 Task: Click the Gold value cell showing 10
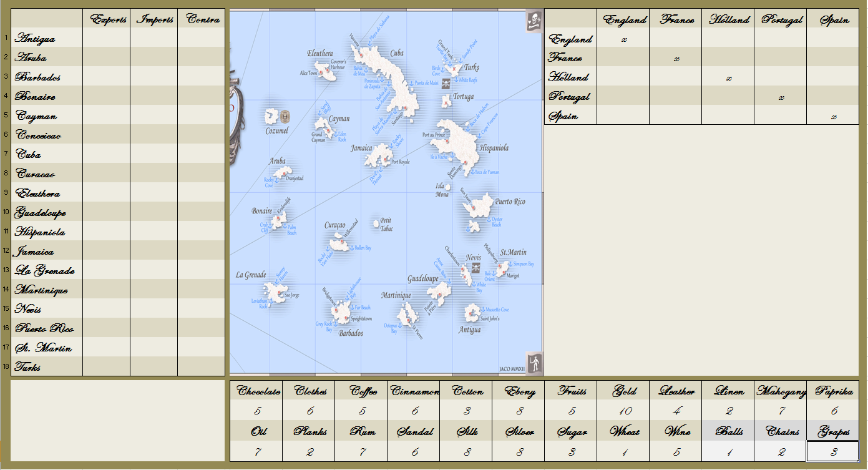[623, 410]
